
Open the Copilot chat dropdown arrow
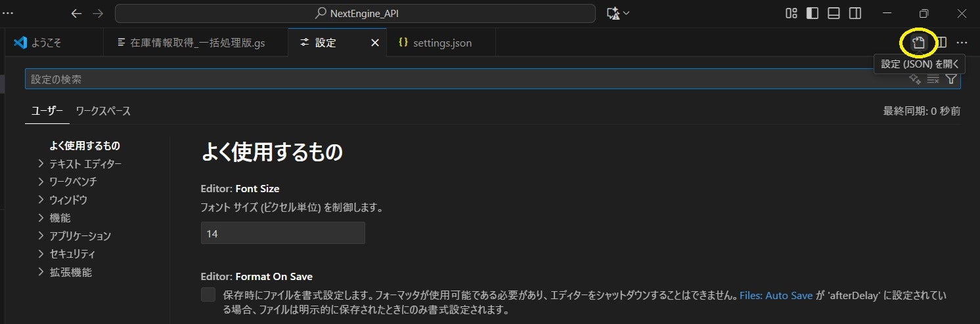tap(626, 13)
